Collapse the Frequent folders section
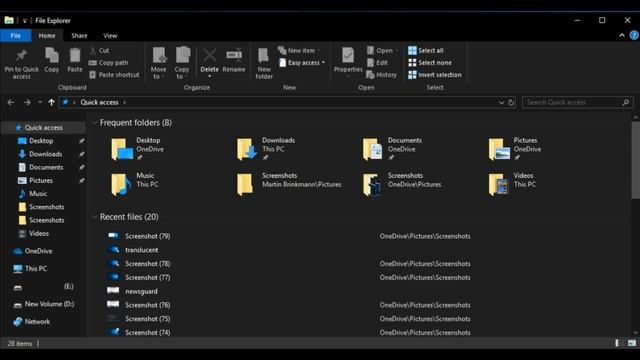Screen dimensions: 640x360 pos(95,122)
